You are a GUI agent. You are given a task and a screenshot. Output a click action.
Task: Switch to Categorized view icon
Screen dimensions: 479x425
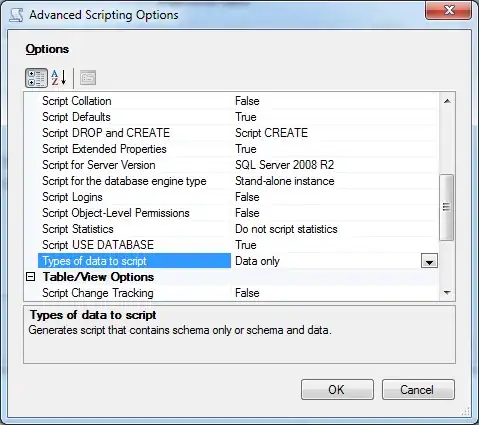[x=36, y=78]
